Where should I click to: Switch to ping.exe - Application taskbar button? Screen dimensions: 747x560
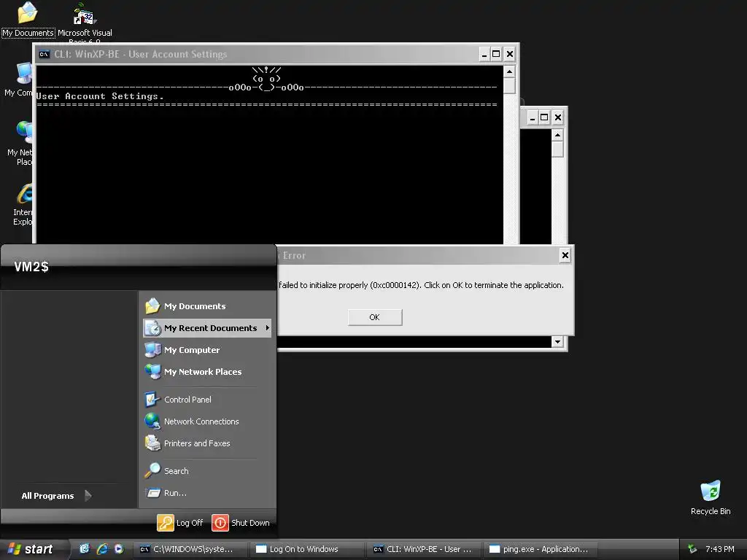tap(539, 549)
